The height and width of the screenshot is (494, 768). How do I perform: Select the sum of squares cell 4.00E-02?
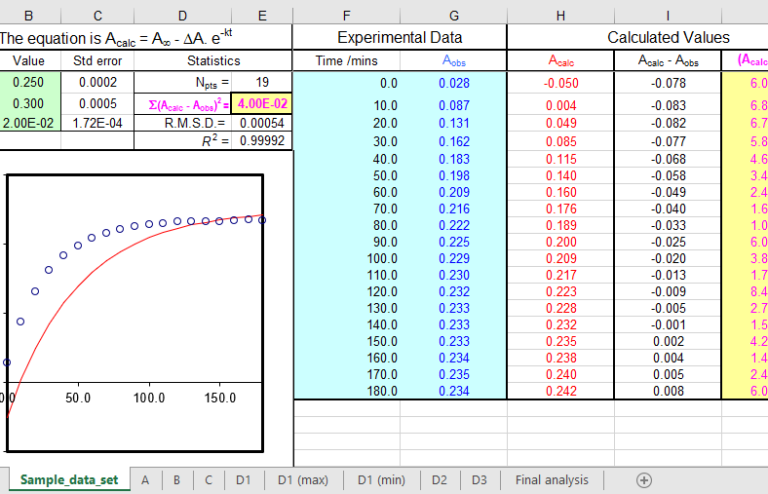coord(262,104)
